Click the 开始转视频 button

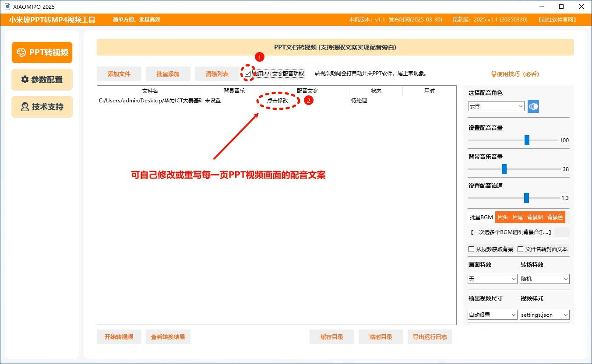pyautogui.click(x=119, y=337)
